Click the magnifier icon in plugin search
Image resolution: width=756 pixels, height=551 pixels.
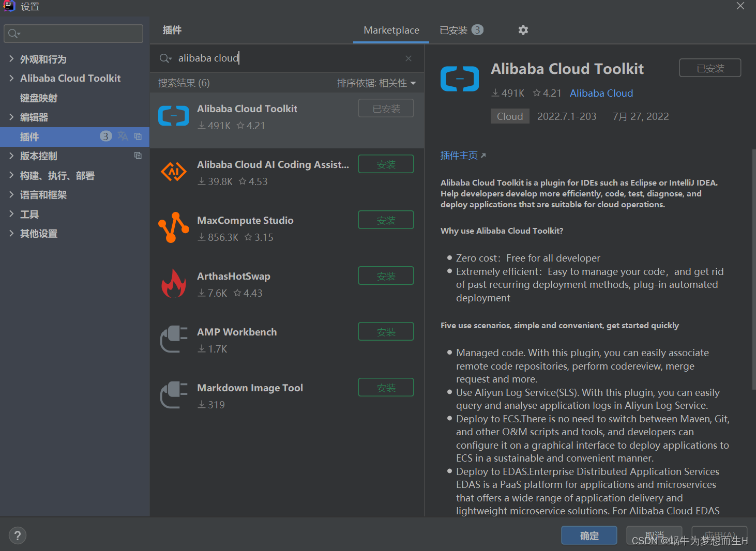[165, 58]
